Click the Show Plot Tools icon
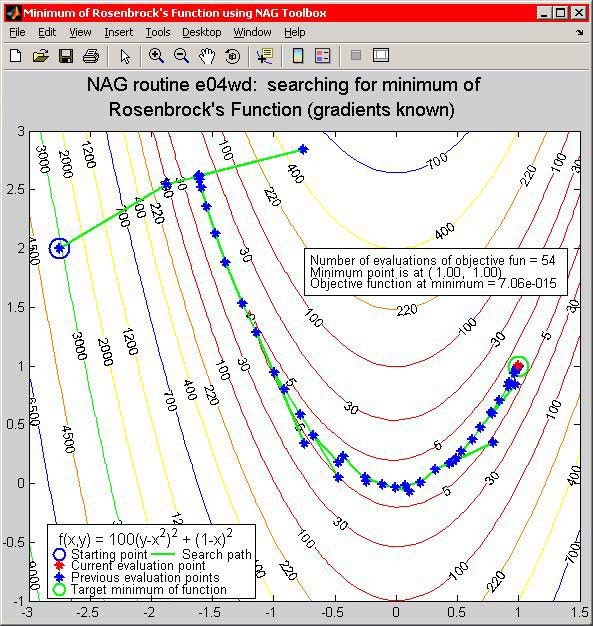 [381, 55]
